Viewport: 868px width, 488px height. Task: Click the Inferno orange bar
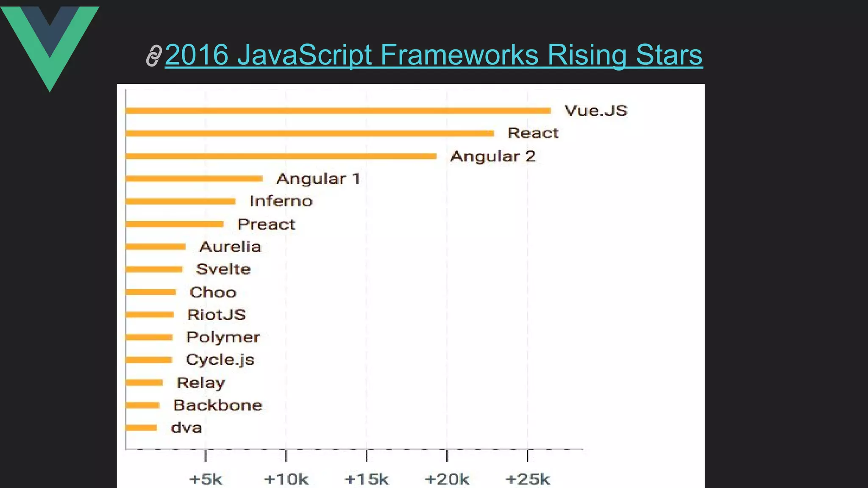[181, 201]
